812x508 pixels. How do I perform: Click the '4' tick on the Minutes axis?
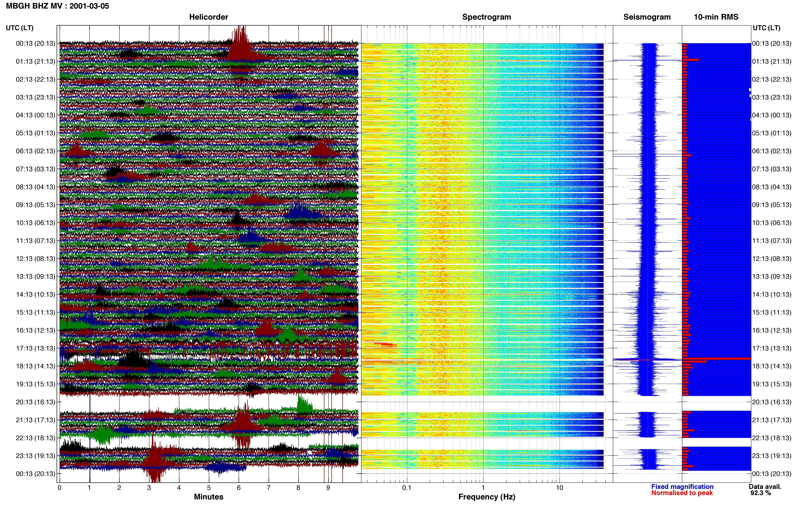point(179,488)
